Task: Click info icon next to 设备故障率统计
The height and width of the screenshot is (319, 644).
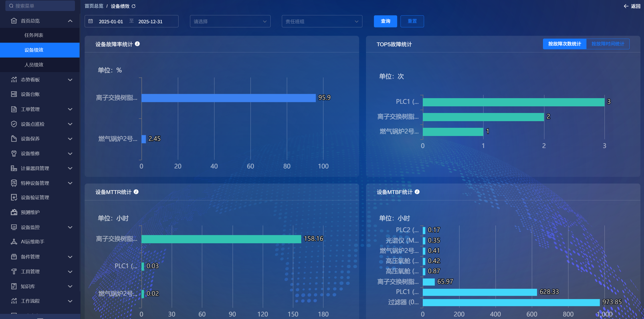Action: pos(137,44)
